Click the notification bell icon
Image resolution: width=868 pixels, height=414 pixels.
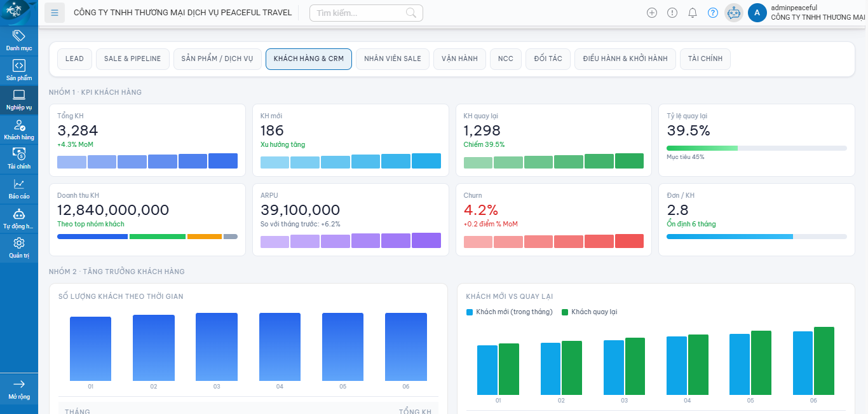pyautogui.click(x=693, y=12)
